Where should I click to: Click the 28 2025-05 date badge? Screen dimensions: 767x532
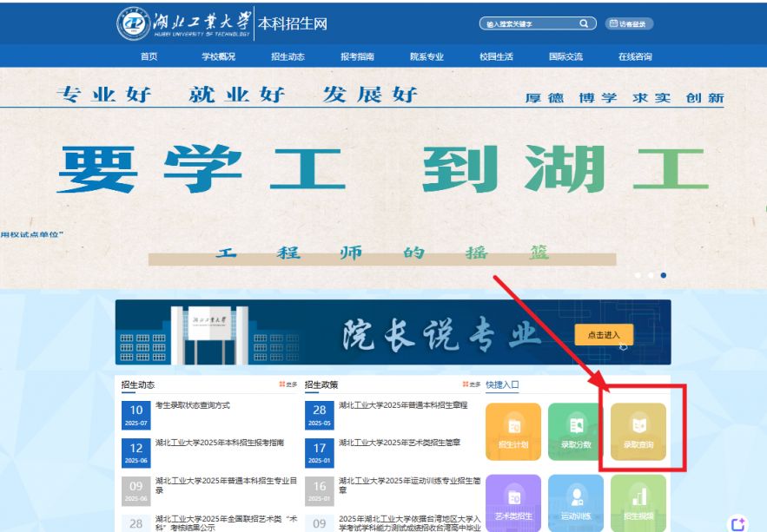[320, 415]
